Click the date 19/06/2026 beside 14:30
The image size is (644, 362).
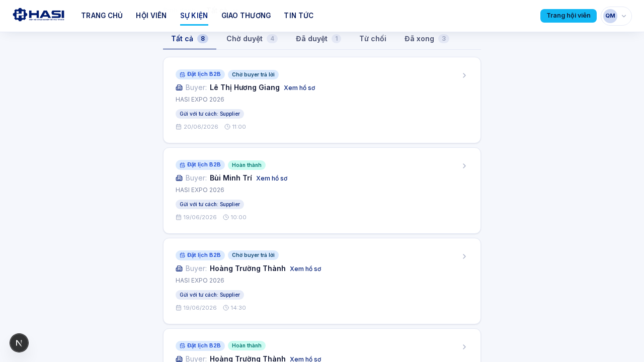coord(200,308)
